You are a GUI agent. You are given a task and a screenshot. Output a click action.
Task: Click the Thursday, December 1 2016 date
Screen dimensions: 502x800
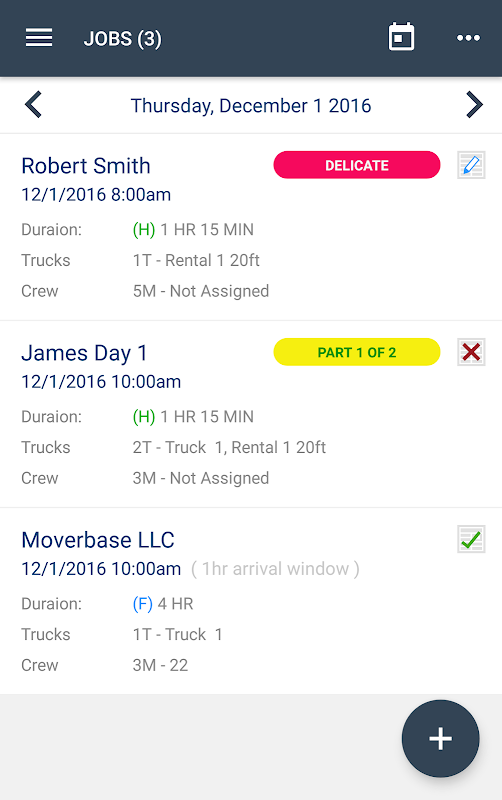[251, 106]
